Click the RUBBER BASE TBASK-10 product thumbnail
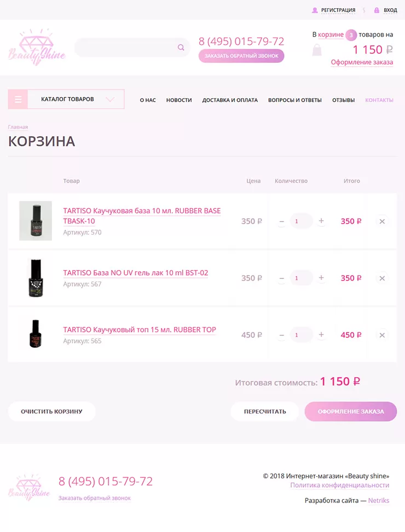405x532 pixels. pyautogui.click(x=35, y=221)
